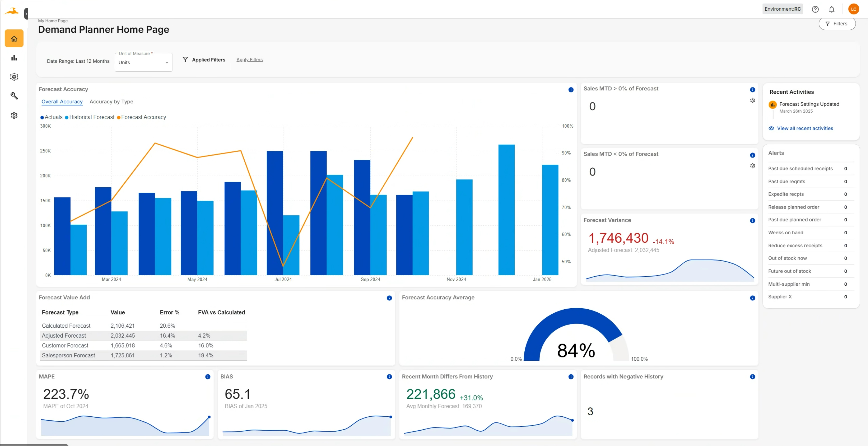Click the Filters button at top right

click(x=837, y=24)
